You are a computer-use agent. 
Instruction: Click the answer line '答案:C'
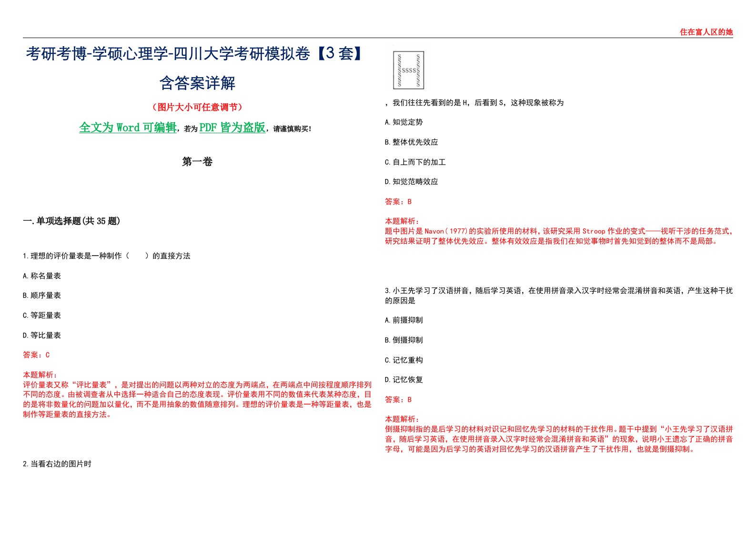pos(36,355)
